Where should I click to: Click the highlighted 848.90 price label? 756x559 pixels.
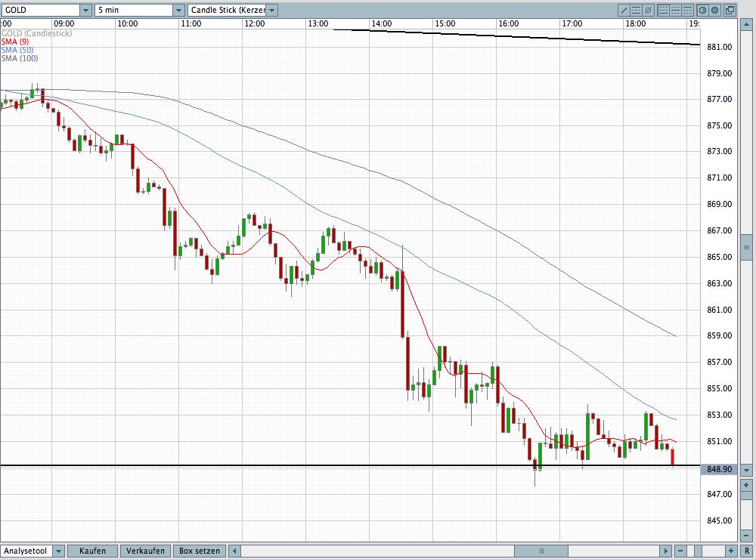click(x=719, y=469)
